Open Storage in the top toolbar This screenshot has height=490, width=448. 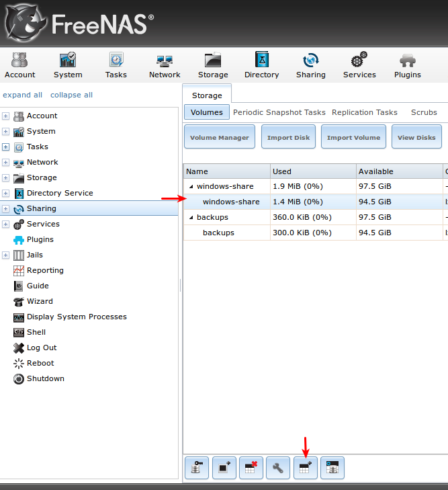click(x=213, y=65)
